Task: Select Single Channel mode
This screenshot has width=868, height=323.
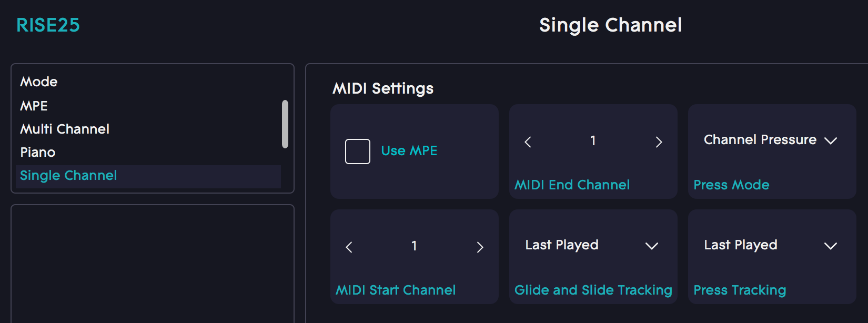Action: [68, 175]
